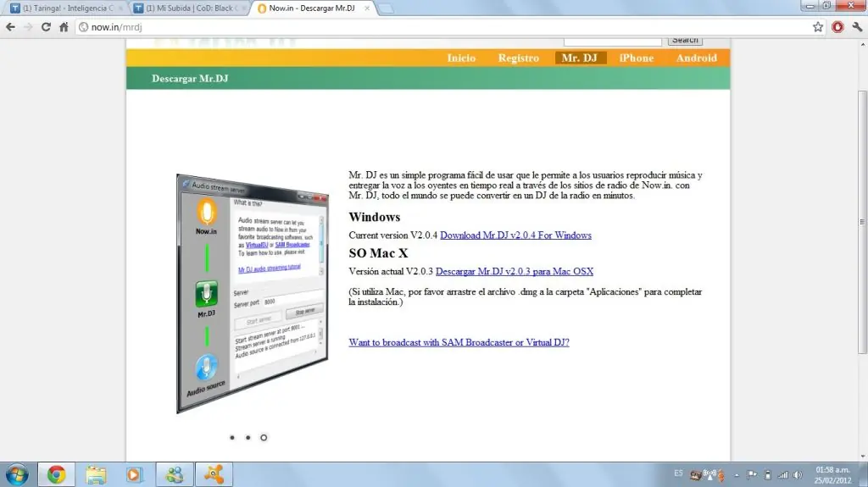Click Download Mr.DJ v2.0.4 For Windows link
The image size is (868, 487).
coord(515,235)
